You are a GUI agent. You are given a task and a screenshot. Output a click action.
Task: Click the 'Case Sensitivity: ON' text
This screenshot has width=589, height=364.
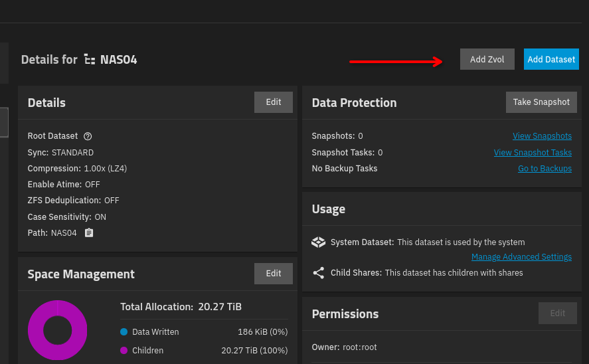67,217
